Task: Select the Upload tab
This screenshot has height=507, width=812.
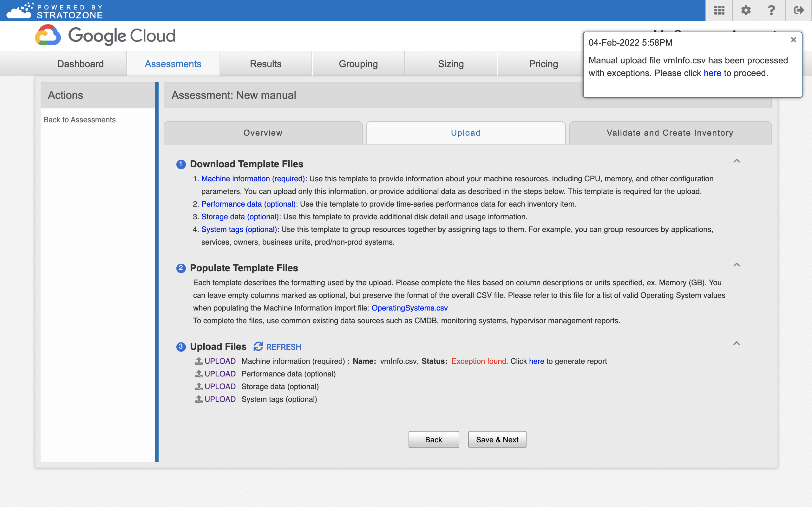Action: click(466, 132)
